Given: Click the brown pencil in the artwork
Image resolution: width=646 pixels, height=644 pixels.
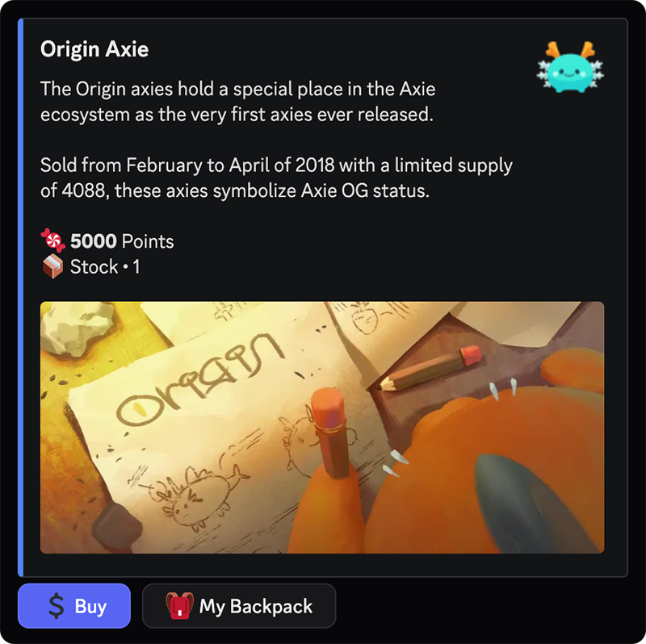Looking at the screenshot, I should click(430, 369).
